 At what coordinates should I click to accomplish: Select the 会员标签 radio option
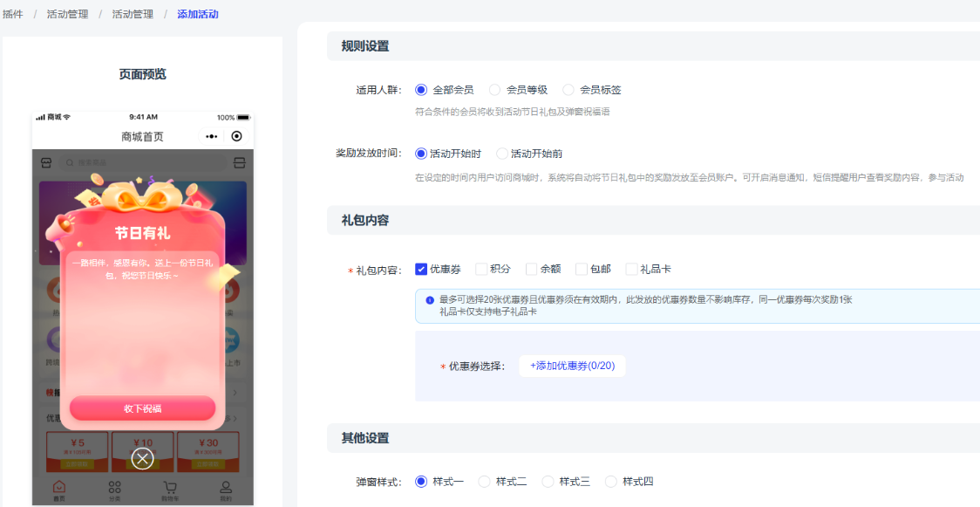[x=568, y=90]
